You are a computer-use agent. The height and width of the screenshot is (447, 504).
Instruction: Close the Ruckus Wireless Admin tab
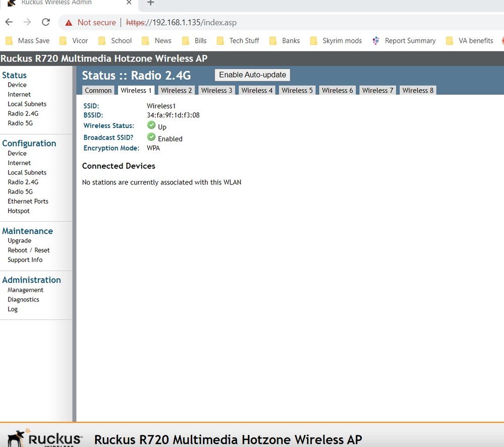click(129, 3)
